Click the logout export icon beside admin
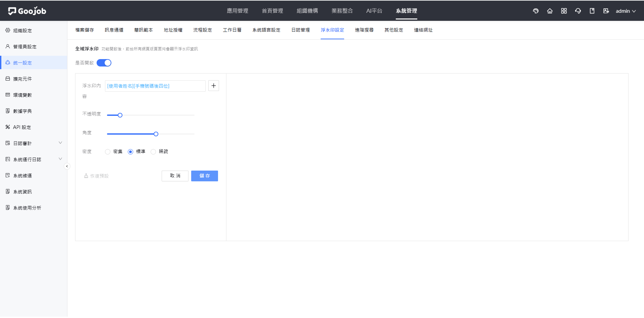This screenshot has height=318, width=644. (606, 11)
